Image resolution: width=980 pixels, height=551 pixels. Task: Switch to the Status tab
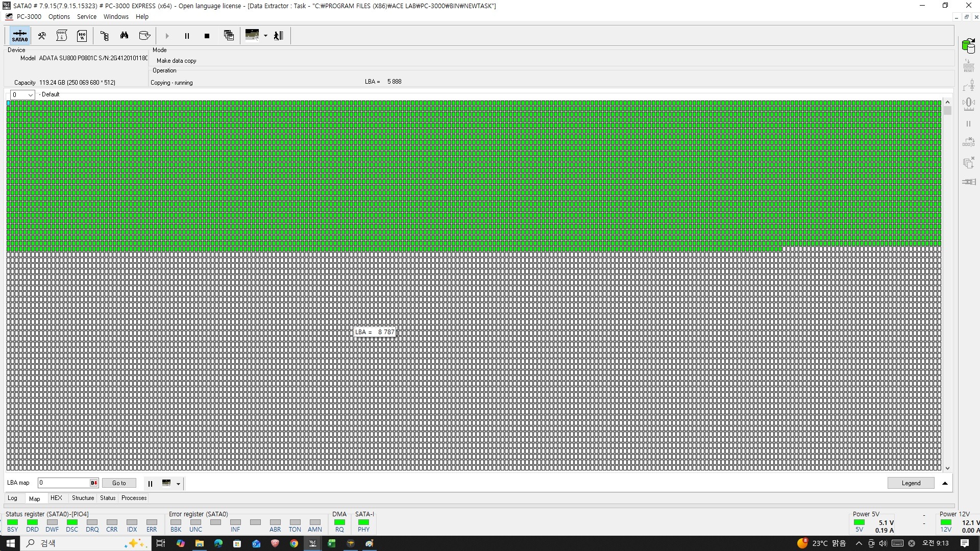tap(108, 498)
